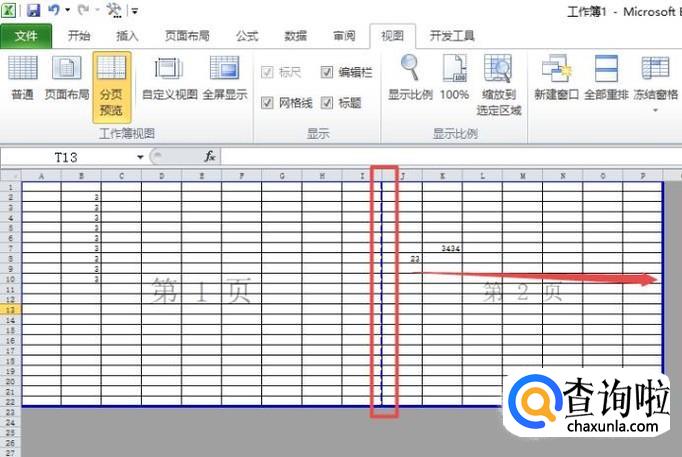Image resolution: width=682 pixels, height=457 pixels.
Task: Select the cell containing 3434
Action: point(442,248)
